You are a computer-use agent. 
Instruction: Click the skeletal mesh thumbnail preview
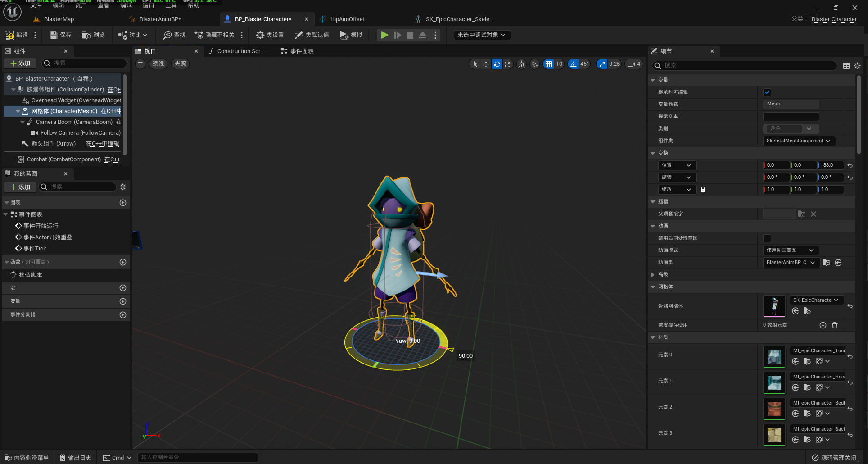(x=774, y=306)
